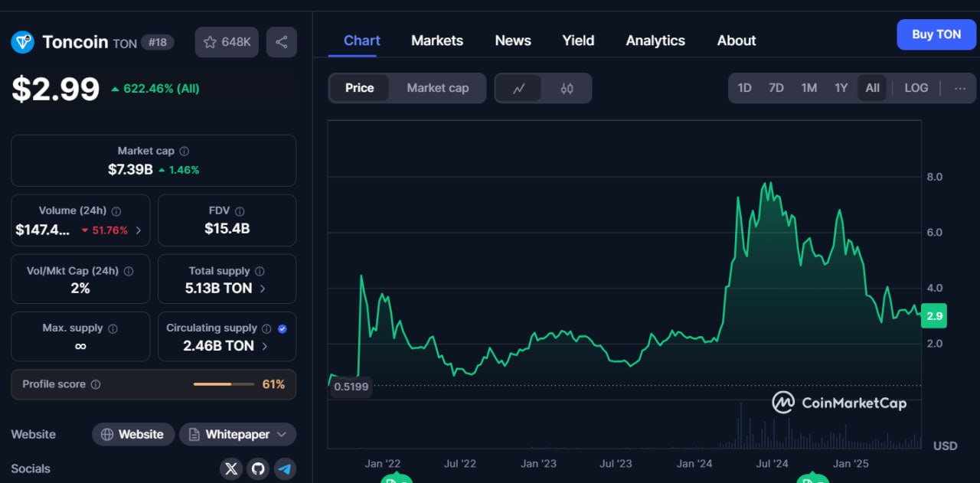Open the X (Twitter) social link
Screen dimensions: 980x483
(231, 468)
